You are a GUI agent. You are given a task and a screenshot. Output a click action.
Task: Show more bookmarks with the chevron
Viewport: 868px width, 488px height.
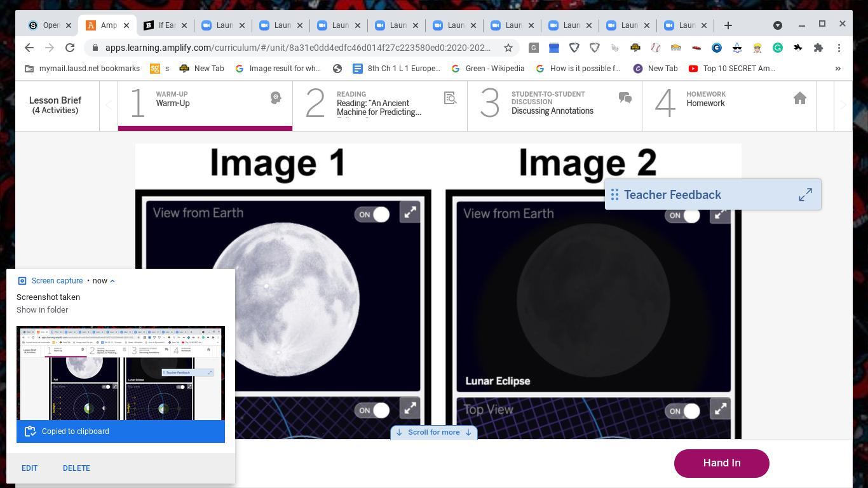tap(838, 69)
